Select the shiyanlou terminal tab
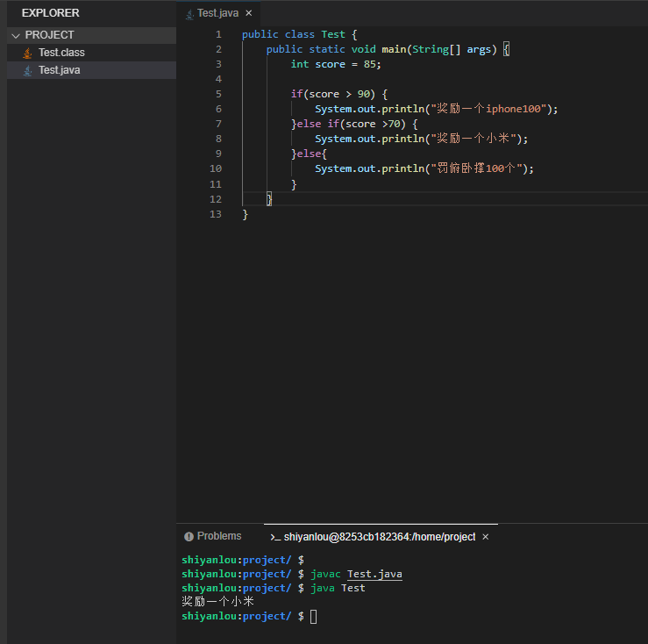648x644 pixels. [x=380, y=537]
